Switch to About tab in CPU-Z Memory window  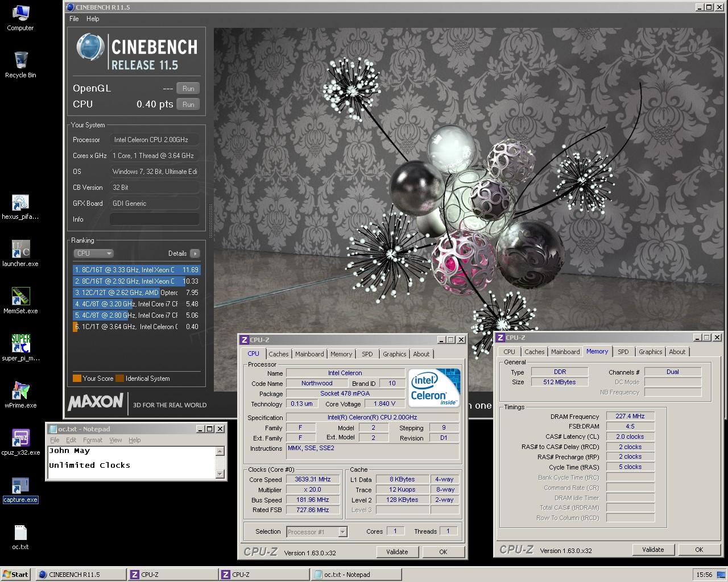click(677, 352)
